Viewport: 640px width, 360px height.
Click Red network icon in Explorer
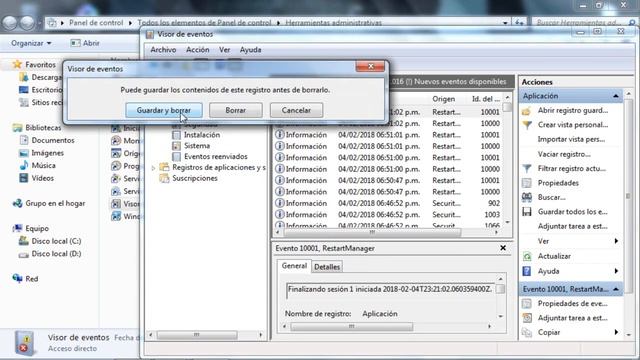click(x=17, y=279)
